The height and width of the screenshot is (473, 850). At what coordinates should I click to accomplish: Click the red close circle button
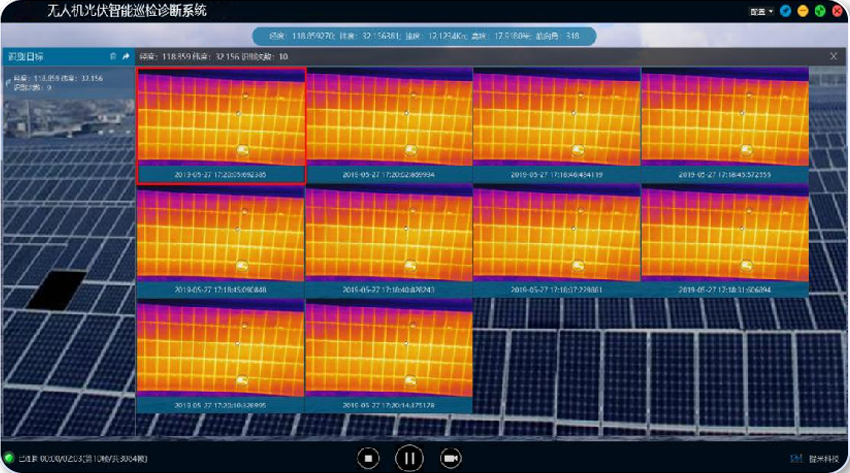click(837, 11)
